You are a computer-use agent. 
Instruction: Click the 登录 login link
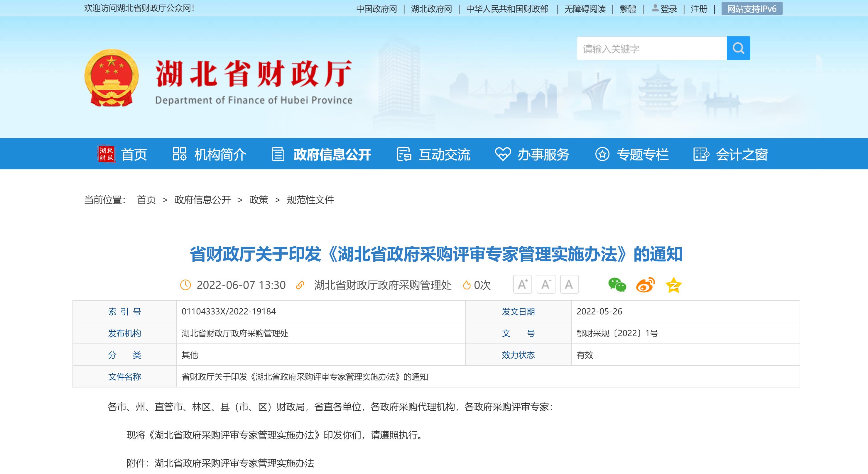coord(668,9)
